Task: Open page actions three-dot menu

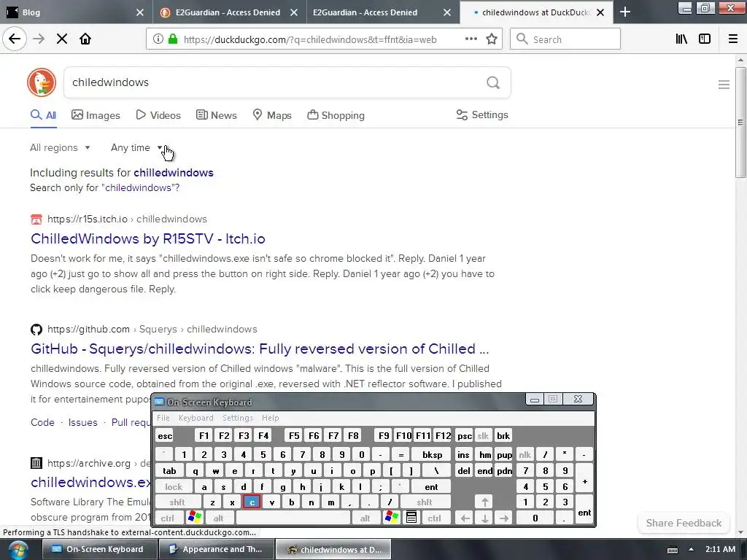Action: click(x=471, y=39)
